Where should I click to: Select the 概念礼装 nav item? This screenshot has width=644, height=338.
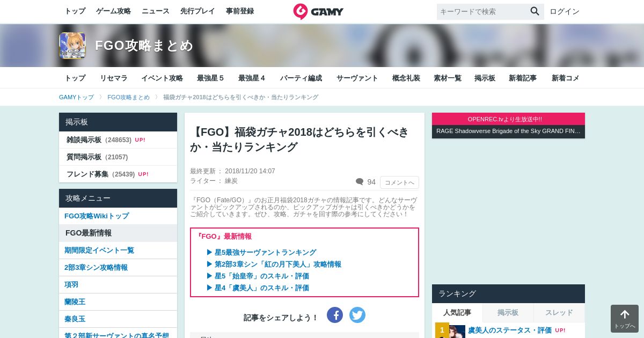(x=406, y=78)
